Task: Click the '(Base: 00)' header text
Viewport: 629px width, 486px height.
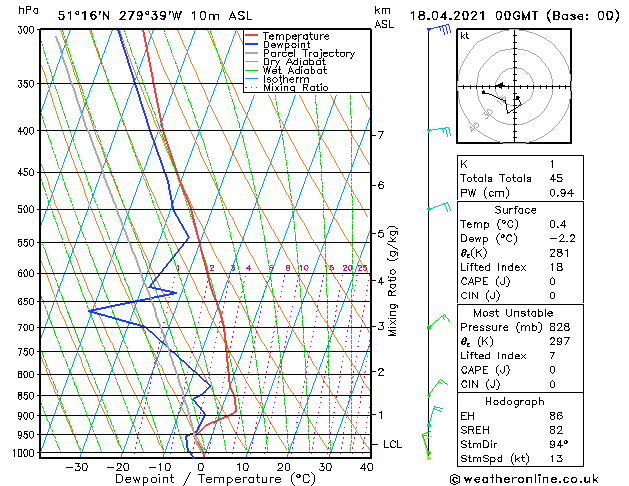Action: point(583,16)
